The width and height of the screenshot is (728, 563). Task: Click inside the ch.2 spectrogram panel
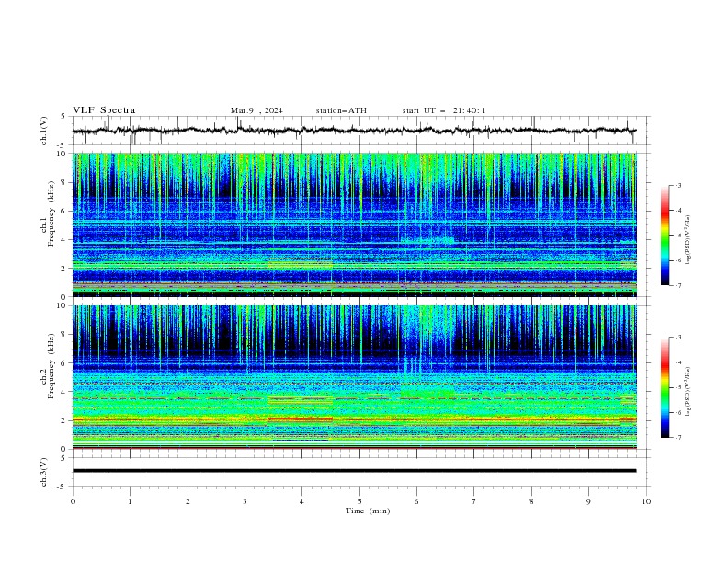click(355, 377)
